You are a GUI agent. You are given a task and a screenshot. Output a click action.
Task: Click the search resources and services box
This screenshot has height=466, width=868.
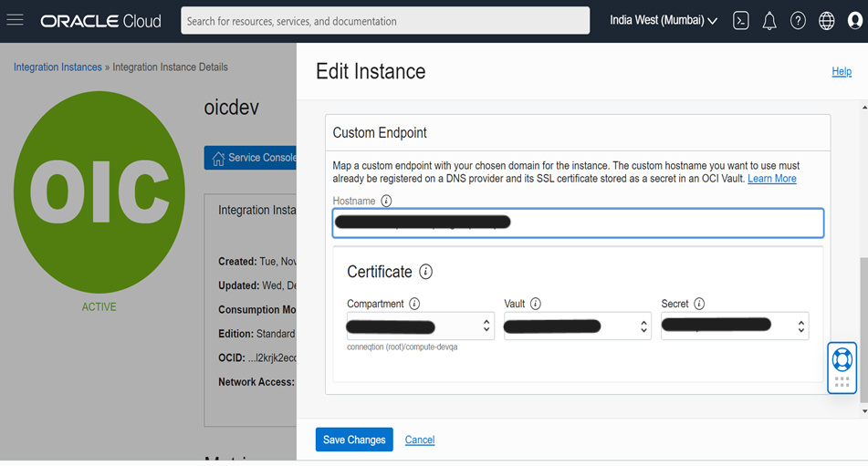pos(385,21)
